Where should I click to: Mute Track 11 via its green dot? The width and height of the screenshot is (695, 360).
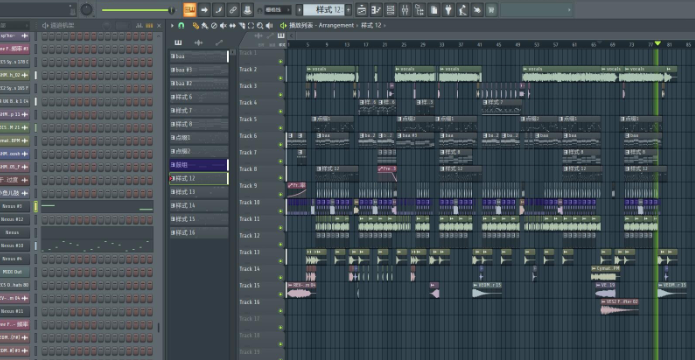click(281, 228)
